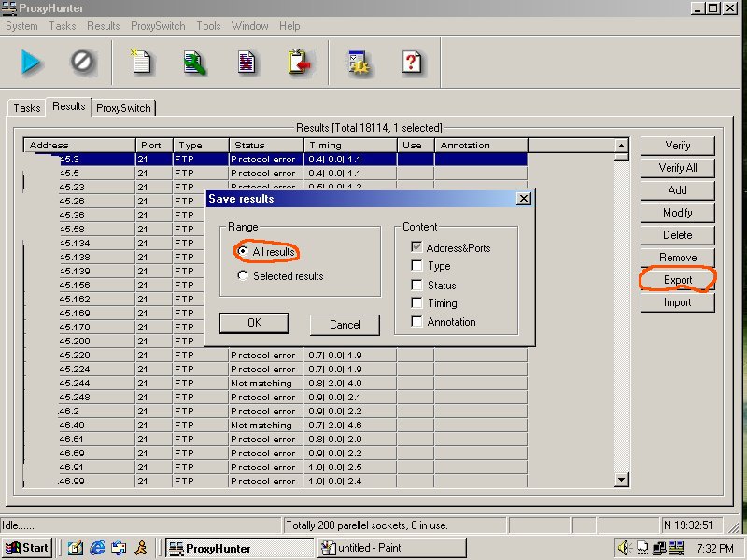The height and width of the screenshot is (560, 747).
Task: Tick the Annotation checkbox
Action: coord(416,322)
